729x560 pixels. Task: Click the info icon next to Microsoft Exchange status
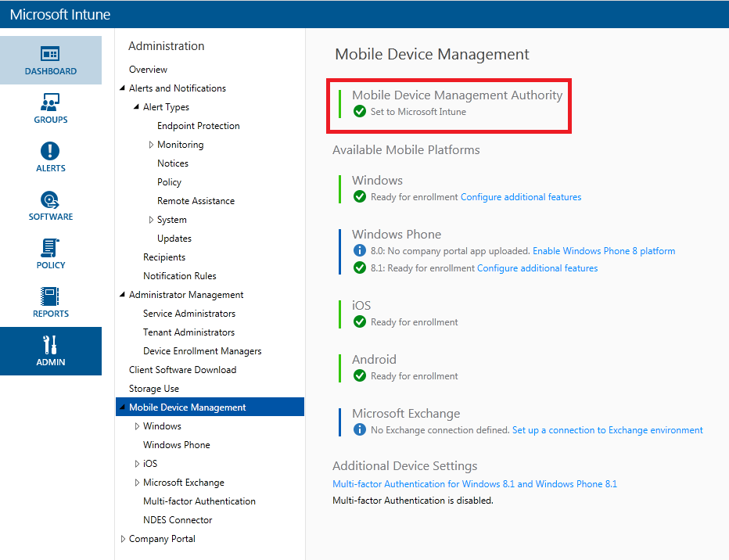[x=360, y=430]
